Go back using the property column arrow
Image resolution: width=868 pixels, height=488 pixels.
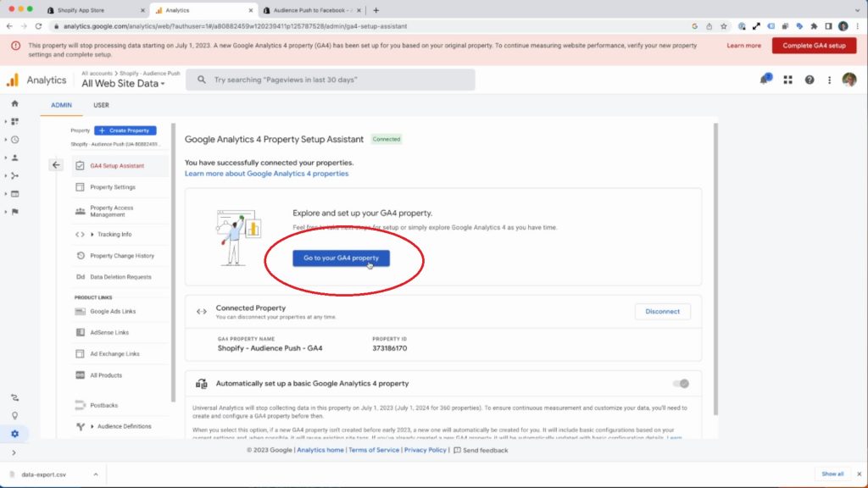tap(56, 165)
